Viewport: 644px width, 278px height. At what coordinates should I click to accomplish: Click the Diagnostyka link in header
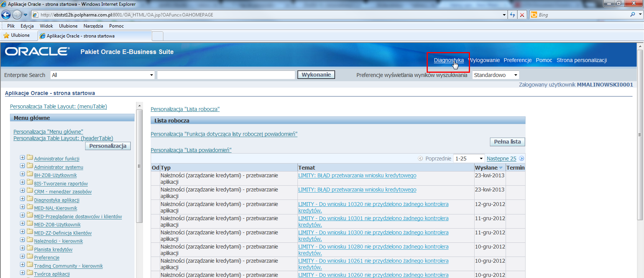(449, 60)
